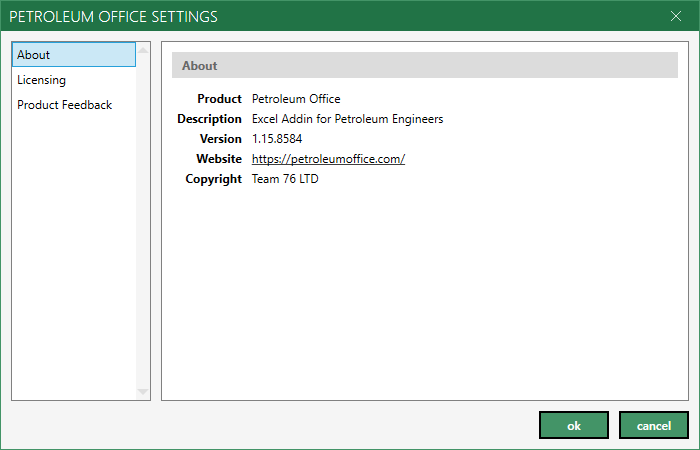Click the bold Version label
This screenshot has width=700, height=450.
(x=221, y=139)
